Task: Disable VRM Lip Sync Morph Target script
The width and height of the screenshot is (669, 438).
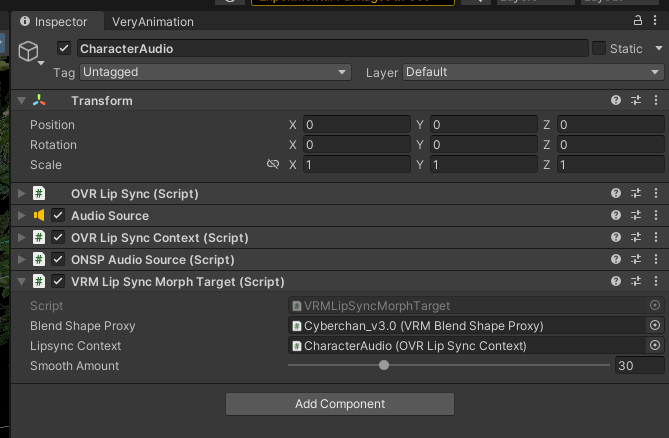Action: coord(58,281)
